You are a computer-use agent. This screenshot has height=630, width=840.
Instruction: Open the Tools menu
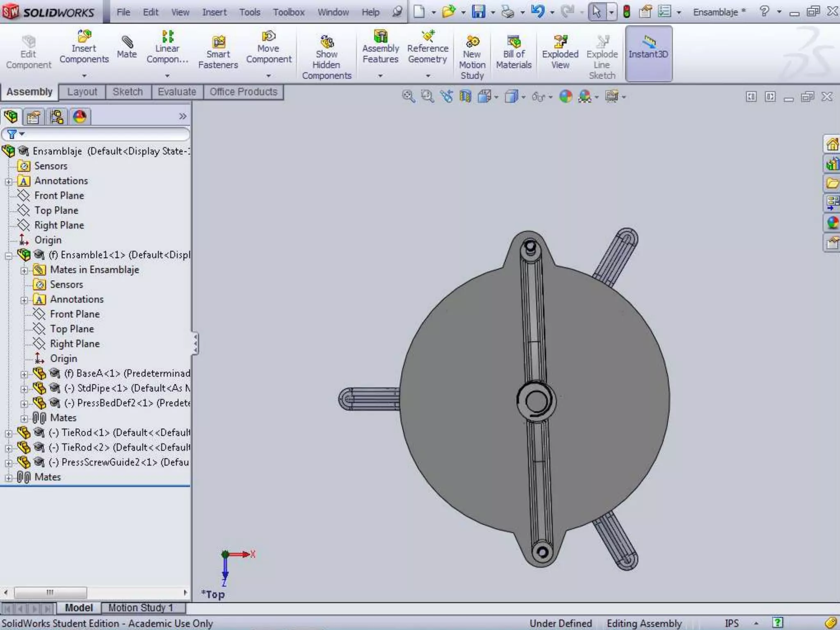click(249, 12)
